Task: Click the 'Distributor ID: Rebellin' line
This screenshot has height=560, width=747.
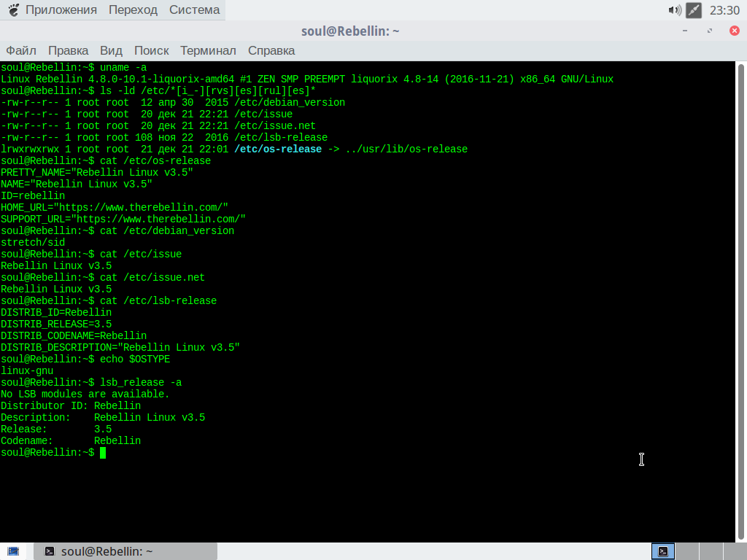Action: tap(71, 405)
